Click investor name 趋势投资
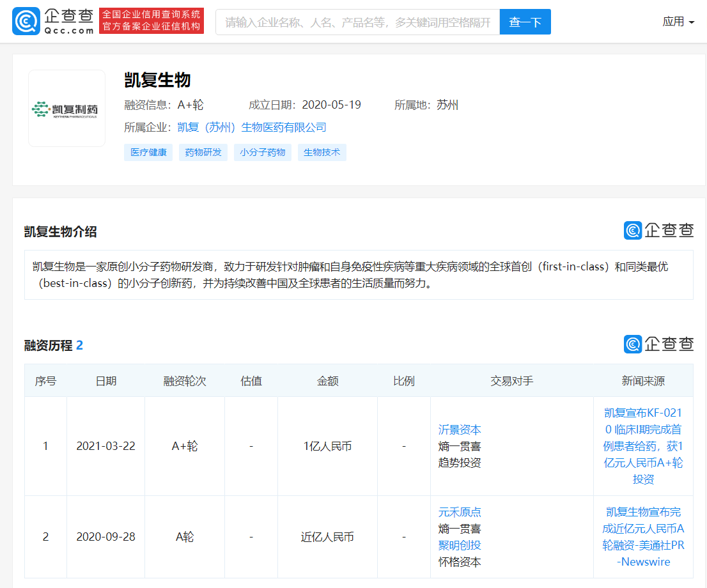 pyautogui.click(x=460, y=463)
